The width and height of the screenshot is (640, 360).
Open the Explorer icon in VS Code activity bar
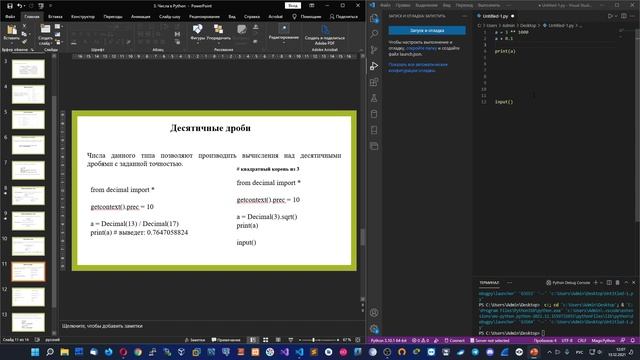(x=374, y=18)
